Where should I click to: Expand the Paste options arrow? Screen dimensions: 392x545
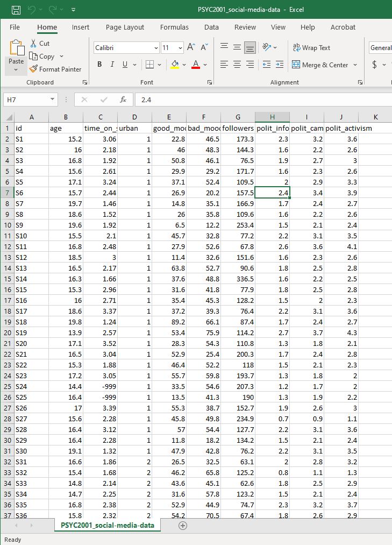pyautogui.click(x=16, y=70)
